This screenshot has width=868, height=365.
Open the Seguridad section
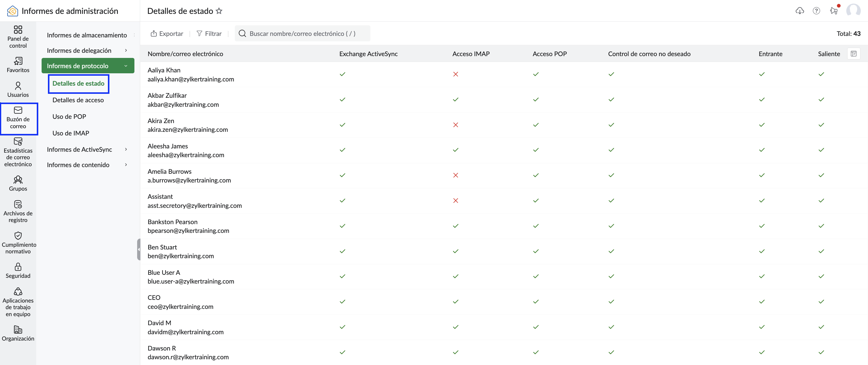18,271
